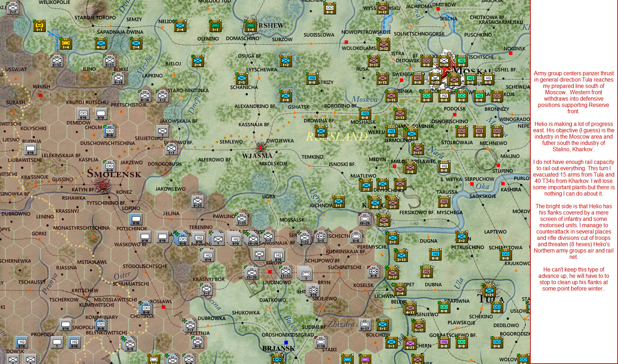Select the 7=10 unit above Staiki
The image size is (618, 364).
(321, 342)
